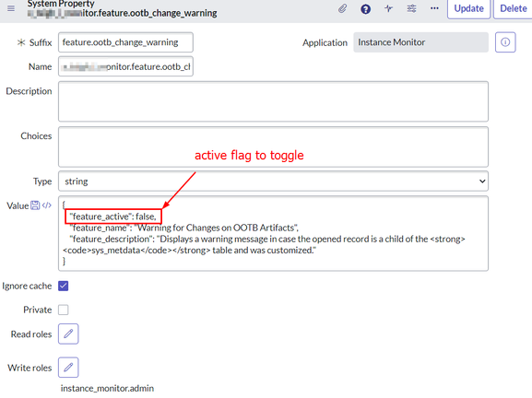Click the save icon beside Value
The image size is (532, 398).
pyautogui.click(x=35, y=205)
